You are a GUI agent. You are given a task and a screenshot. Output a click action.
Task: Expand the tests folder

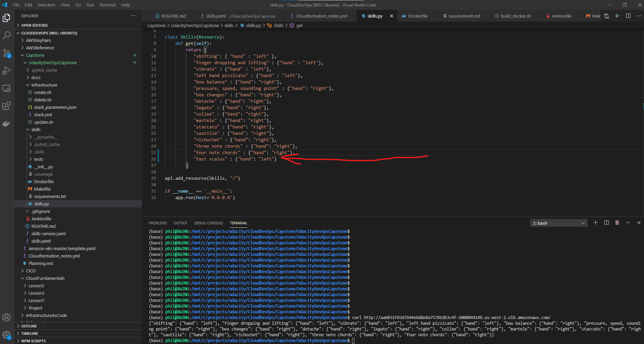pos(78,159)
